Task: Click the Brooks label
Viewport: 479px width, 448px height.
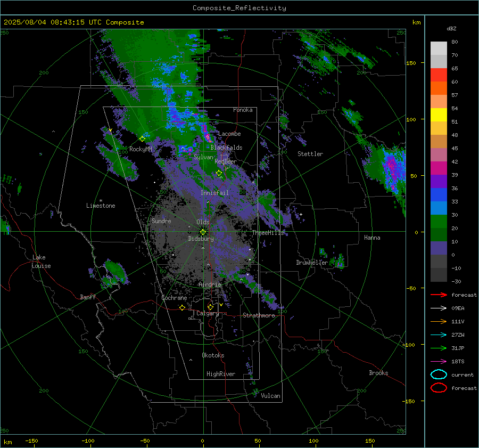Action: pyautogui.click(x=378, y=373)
